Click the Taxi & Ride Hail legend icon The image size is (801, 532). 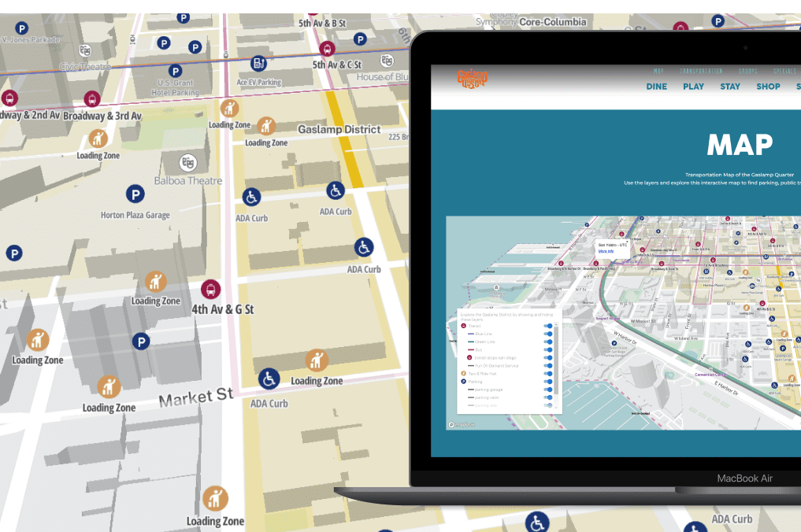464,374
